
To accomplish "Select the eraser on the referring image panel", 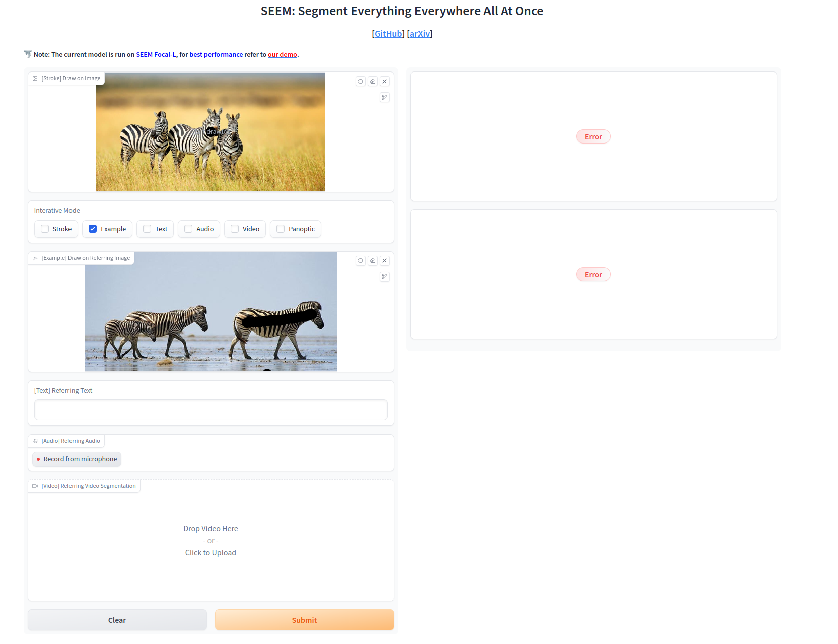I will (372, 261).
